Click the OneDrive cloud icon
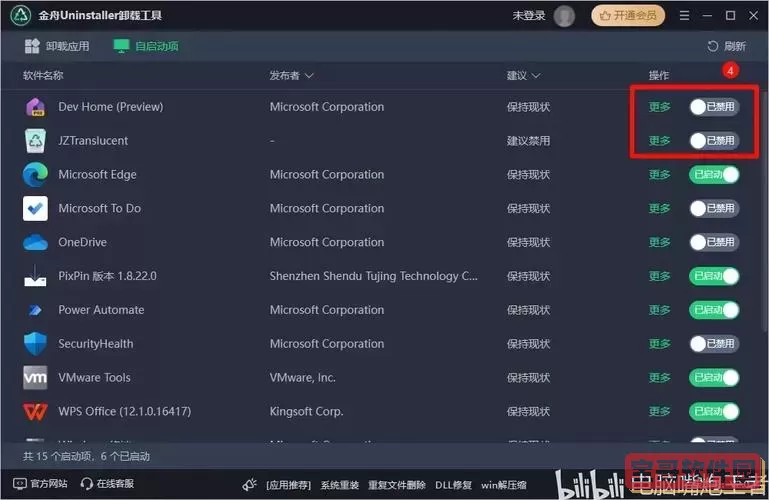 tap(35, 242)
